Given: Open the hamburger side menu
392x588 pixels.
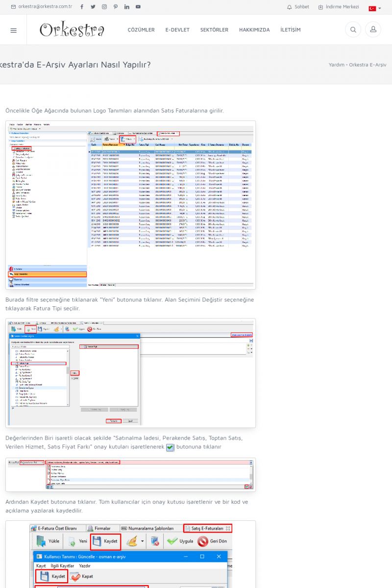Looking at the screenshot, I should [x=13, y=30].
